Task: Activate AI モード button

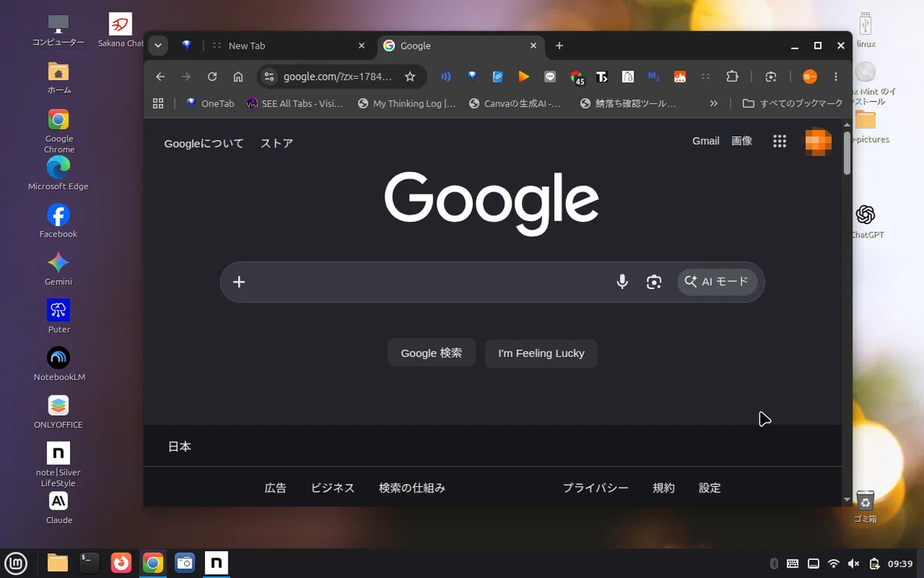Action: 717,282
